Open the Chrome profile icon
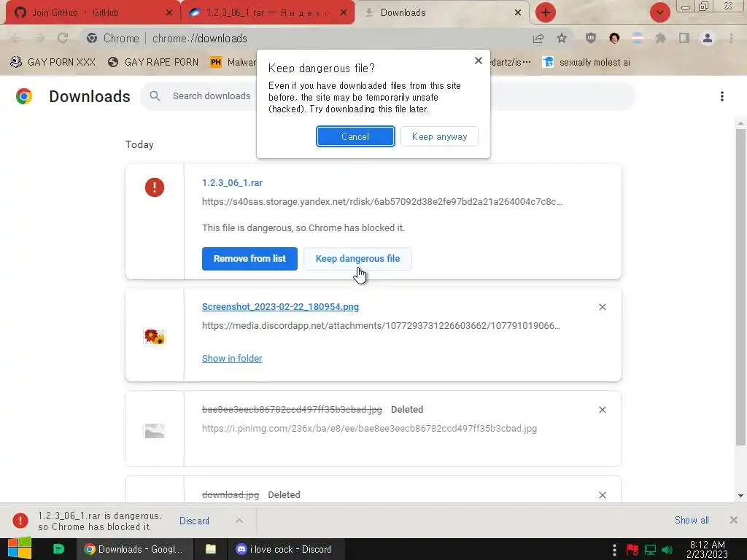This screenshot has height=560, width=747. coord(708,38)
